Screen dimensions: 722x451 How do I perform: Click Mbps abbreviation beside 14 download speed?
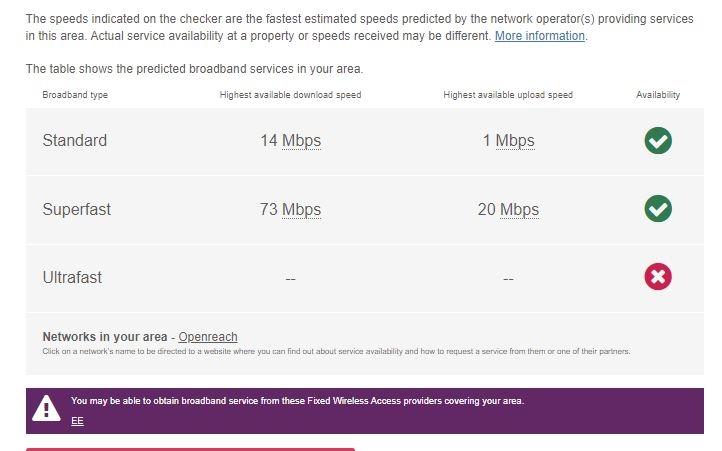[x=301, y=141]
